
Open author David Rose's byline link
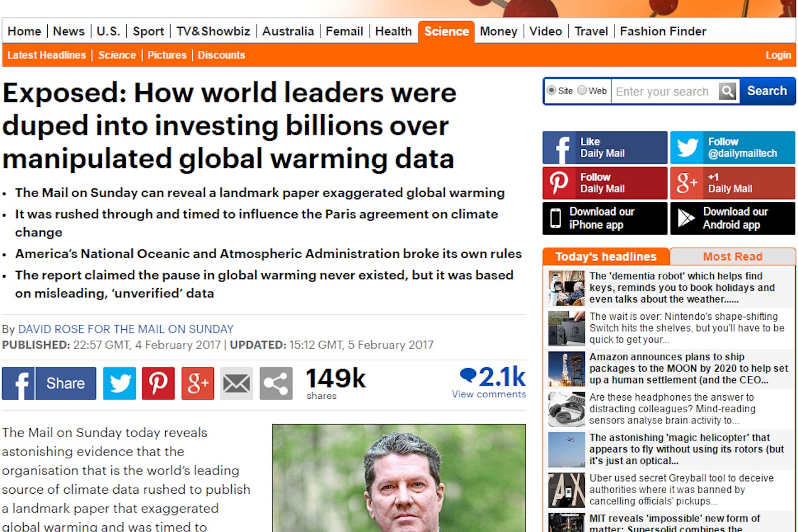(126, 329)
